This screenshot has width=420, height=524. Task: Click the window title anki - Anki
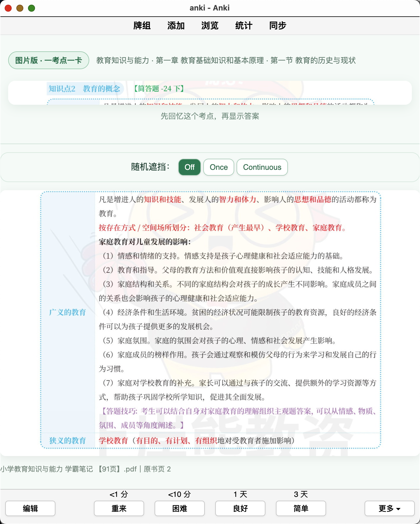pos(210,8)
